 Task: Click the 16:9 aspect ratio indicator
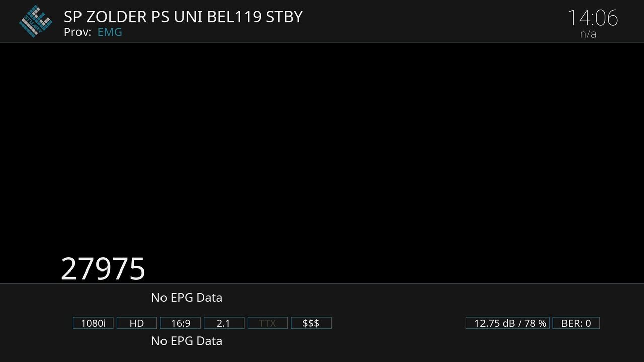click(180, 323)
